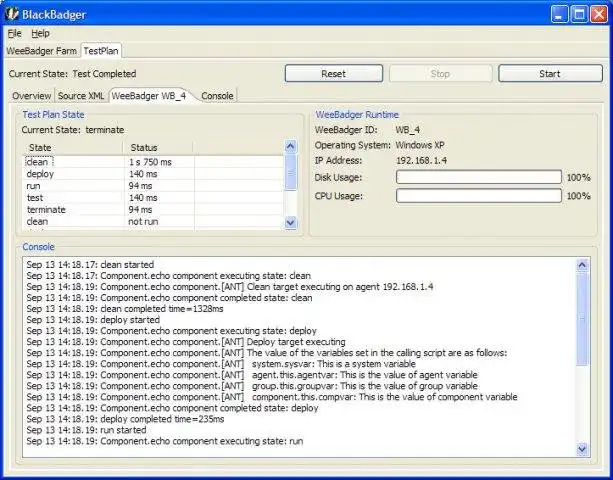The height and width of the screenshot is (480, 613).
Task: Click the 'system.sysvar' console line
Action: (221, 364)
